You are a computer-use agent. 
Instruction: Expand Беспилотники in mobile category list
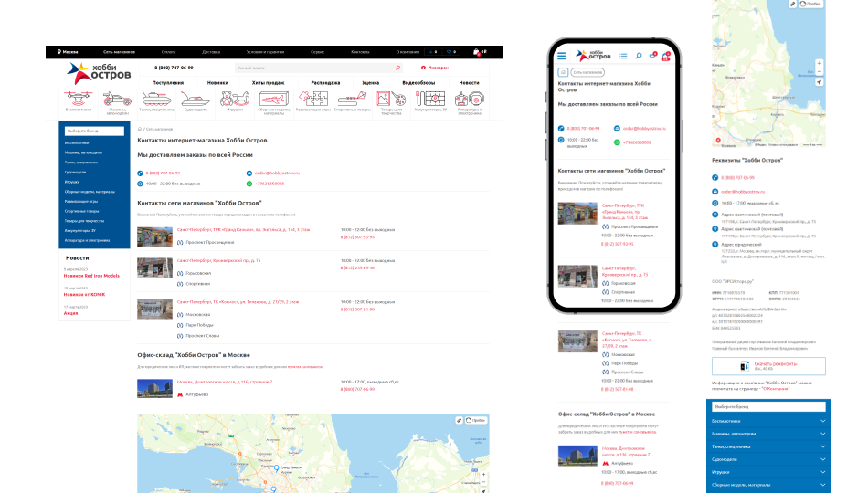(x=822, y=421)
